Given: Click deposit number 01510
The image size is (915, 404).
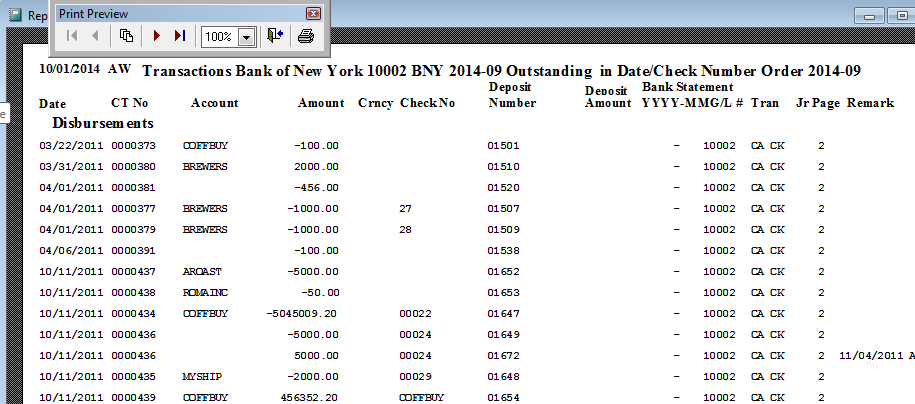Looking at the screenshot, I should tap(503, 166).
